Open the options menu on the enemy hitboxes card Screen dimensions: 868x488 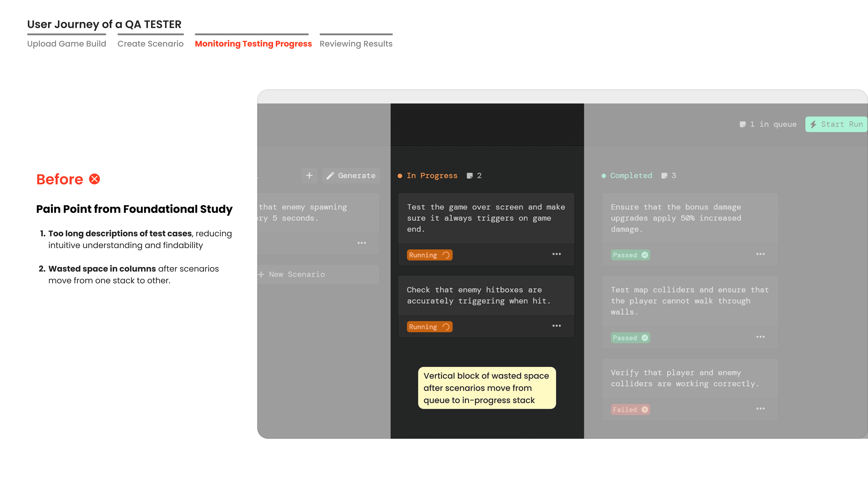pyautogui.click(x=556, y=326)
